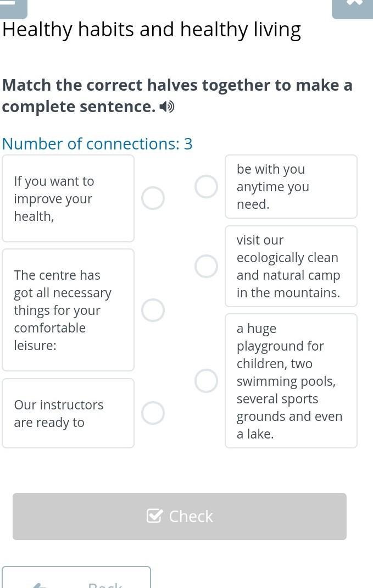
Task: Select connector circle for 'If you want to improve'
Action: coord(153,198)
